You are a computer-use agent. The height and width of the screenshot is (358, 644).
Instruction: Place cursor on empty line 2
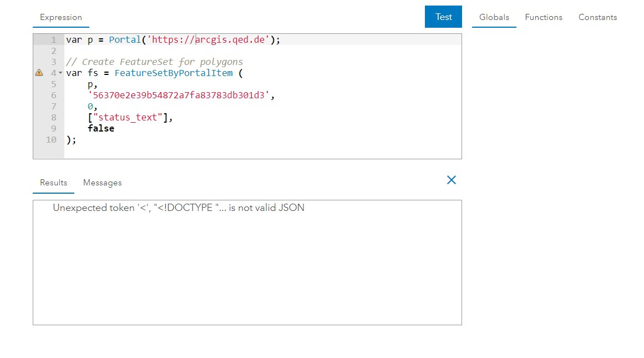(x=166, y=51)
